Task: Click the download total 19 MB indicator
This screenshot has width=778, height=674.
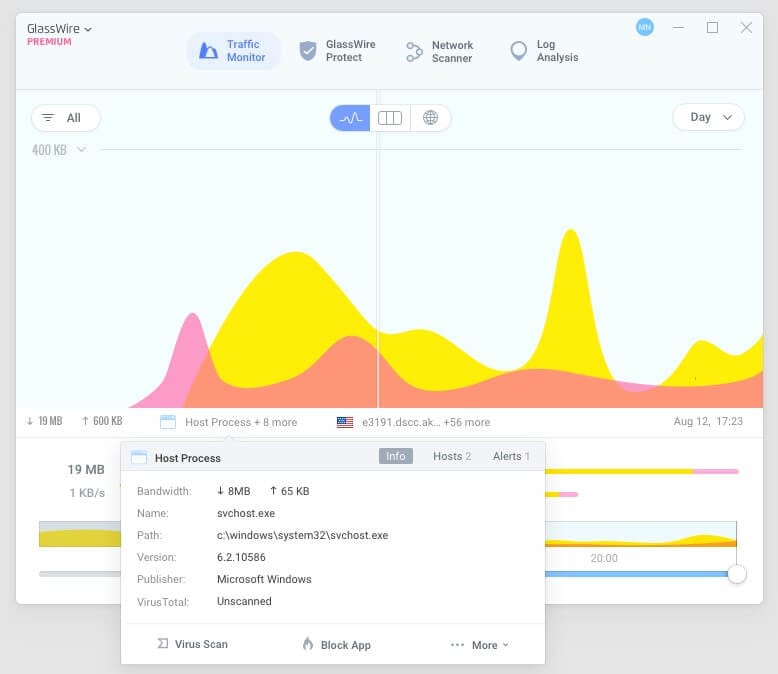Action: pyautogui.click(x=45, y=421)
